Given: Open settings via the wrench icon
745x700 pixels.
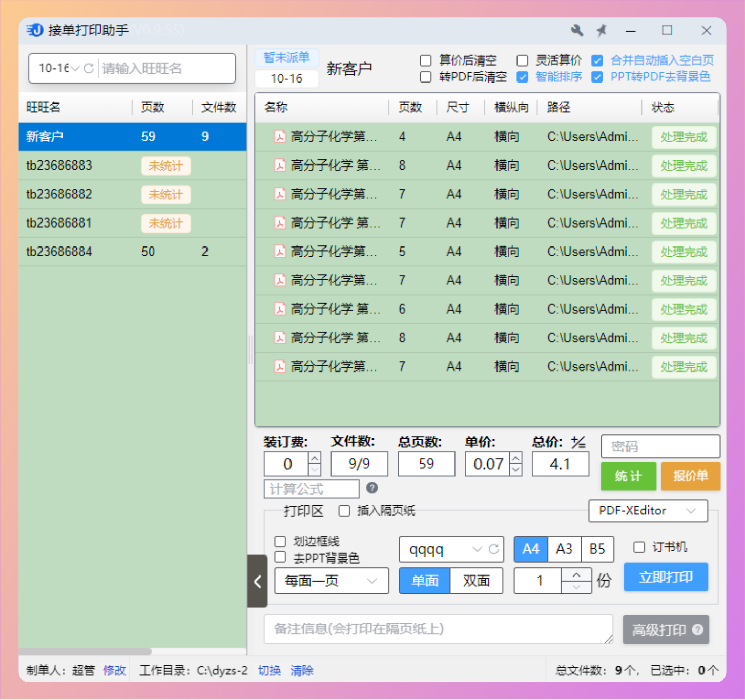Looking at the screenshot, I should coord(577,31).
